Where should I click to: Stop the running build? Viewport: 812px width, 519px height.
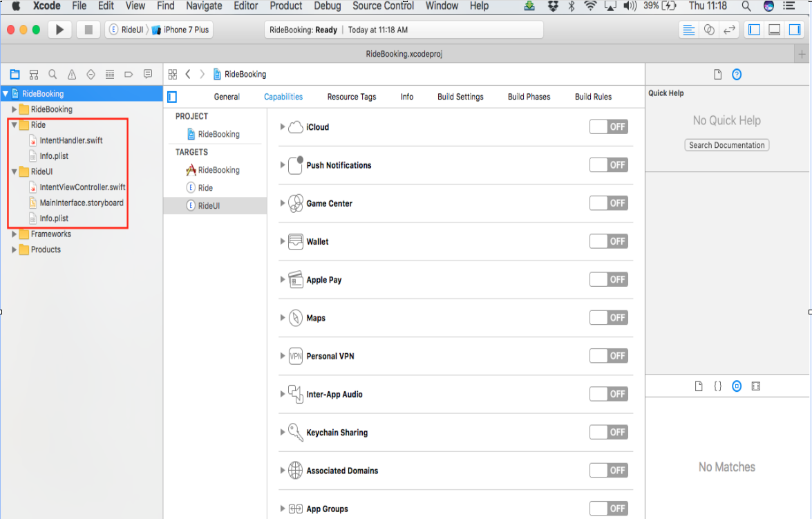88,30
